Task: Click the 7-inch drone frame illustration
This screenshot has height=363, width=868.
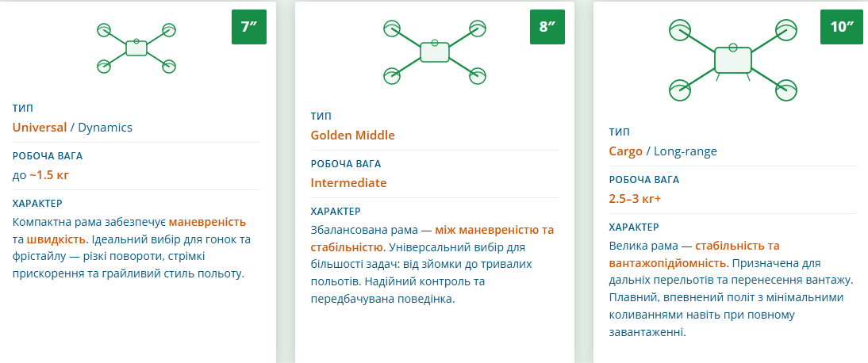Action: click(136, 49)
